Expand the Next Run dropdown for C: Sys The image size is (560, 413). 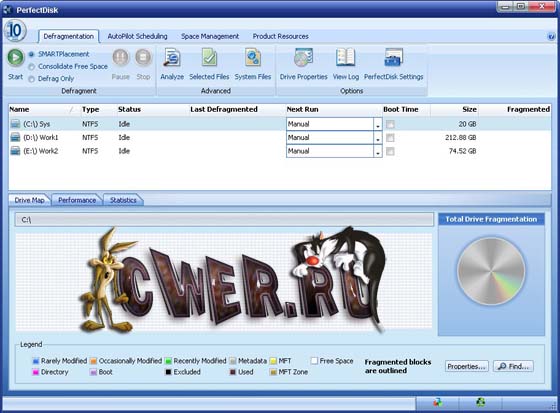[378, 124]
